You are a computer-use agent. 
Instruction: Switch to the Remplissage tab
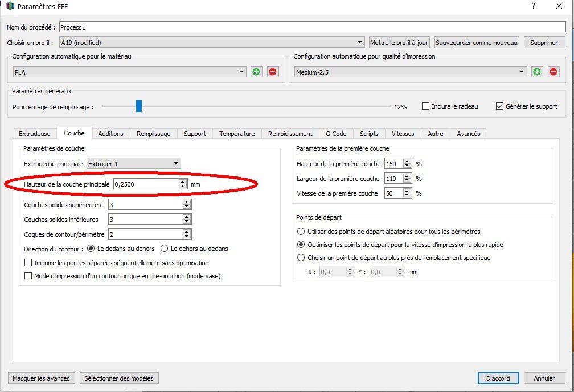[153, 134]
